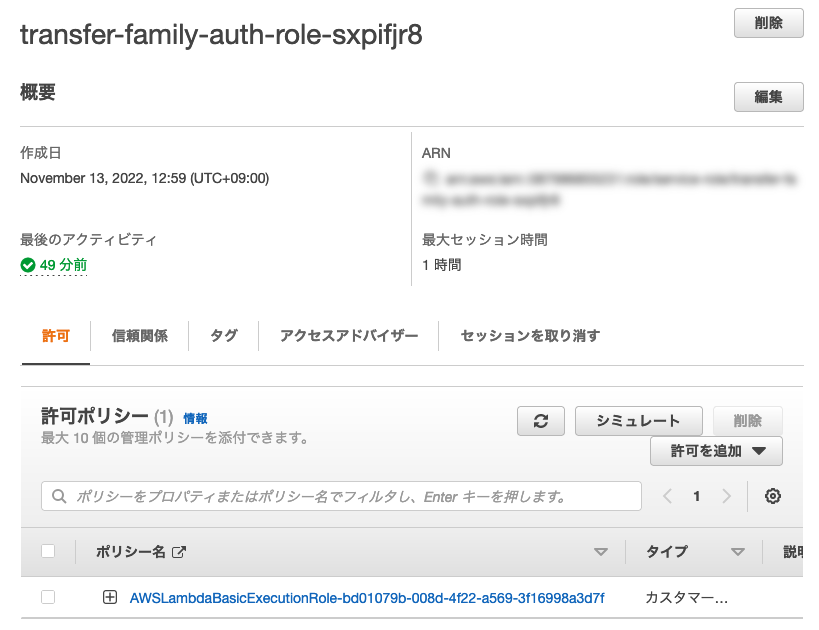Sort by タイプ column arrow
This screenshot has width=819, height=630.
[738, 552]
